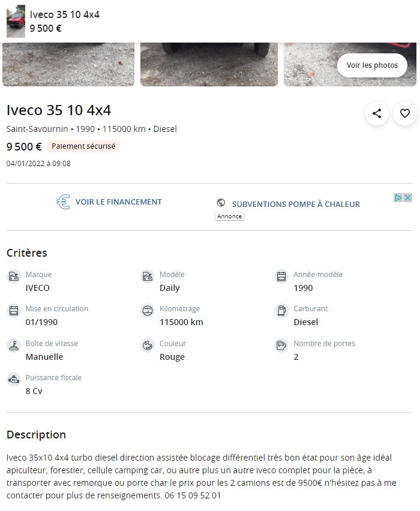The width and height of the screenshot is (420, 511).
Task: Save listing with the heart icon
Action: click(405, 113)
